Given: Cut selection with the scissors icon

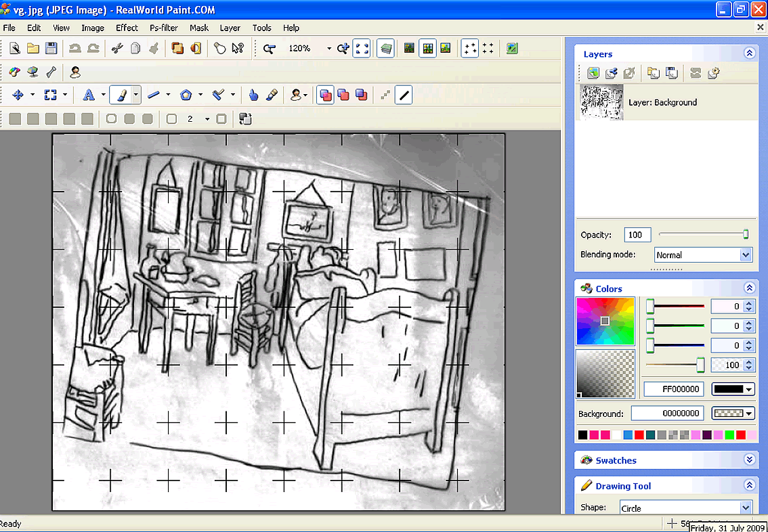Looking at the screenshot, I should (117, 48).
